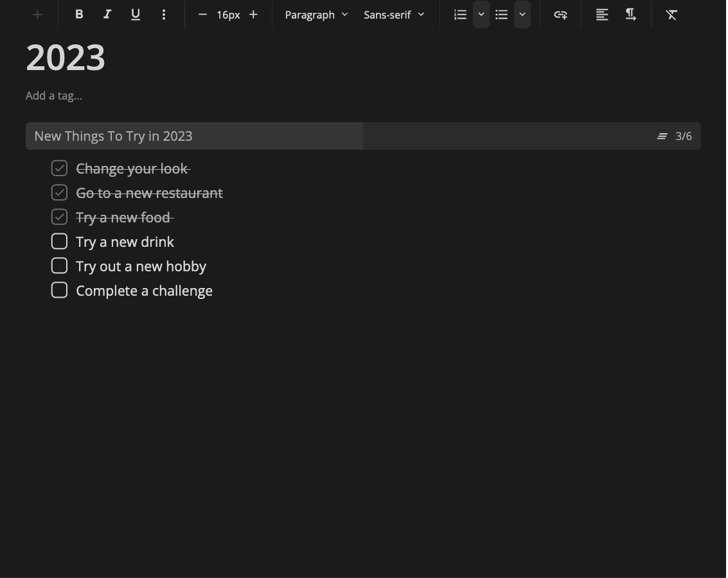Insert an ordered numbered list
This screenshot has width=728, height=578.
click(460, 14)
